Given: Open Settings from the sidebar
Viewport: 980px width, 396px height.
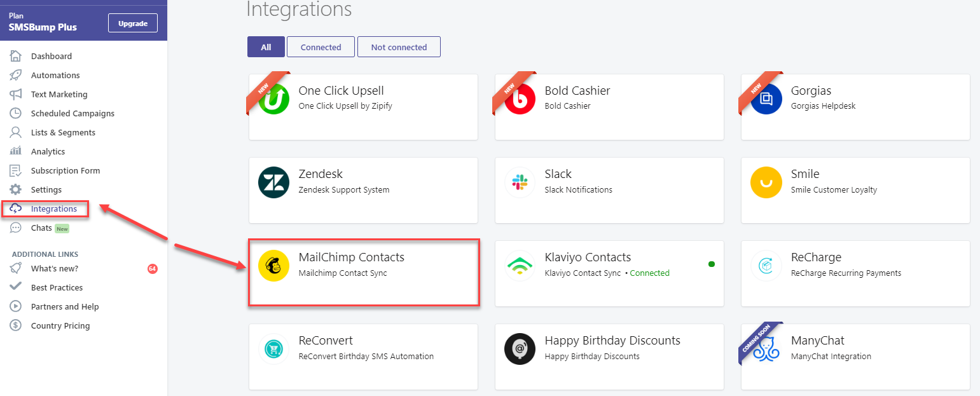Looking at the screenshot, I should (x=46, y=189).
